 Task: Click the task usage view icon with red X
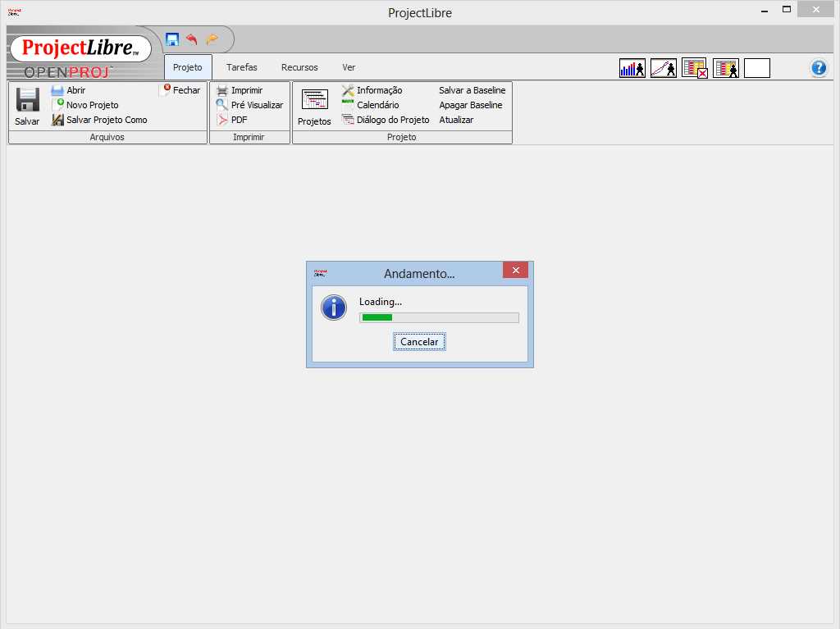click(x=695, y=68)
